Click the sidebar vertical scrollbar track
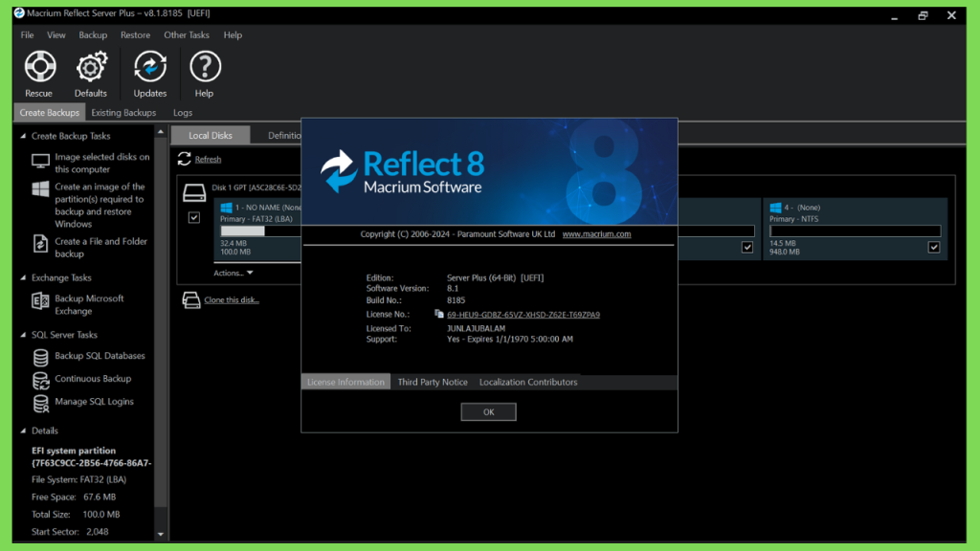The width and height of the screenshot is (980, 551). 161,333
